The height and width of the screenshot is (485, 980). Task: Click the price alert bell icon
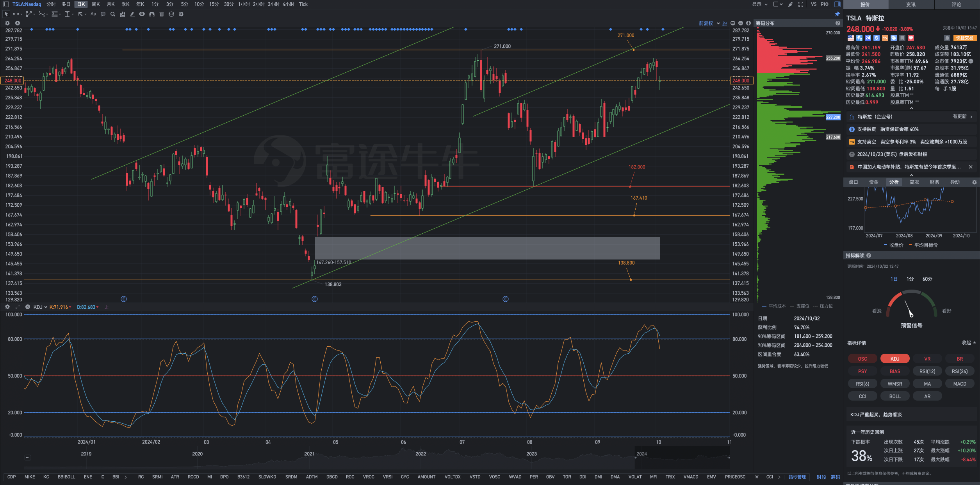point(947,38)
